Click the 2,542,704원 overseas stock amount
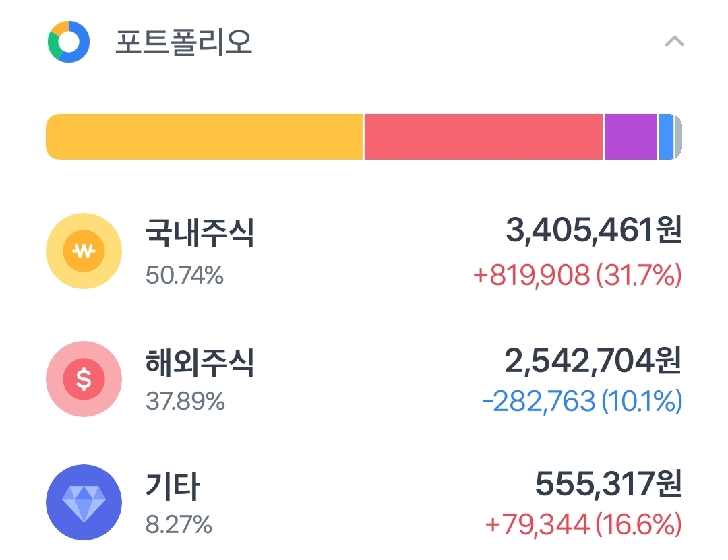Image resolution: width=728 pixels, height=560 pixels. tap(593, 361)
